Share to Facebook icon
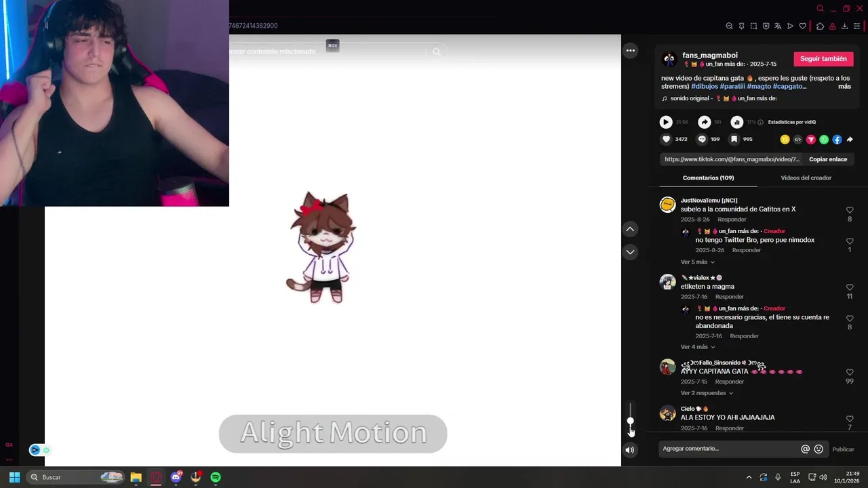The image size is (868, 488). 837,140
